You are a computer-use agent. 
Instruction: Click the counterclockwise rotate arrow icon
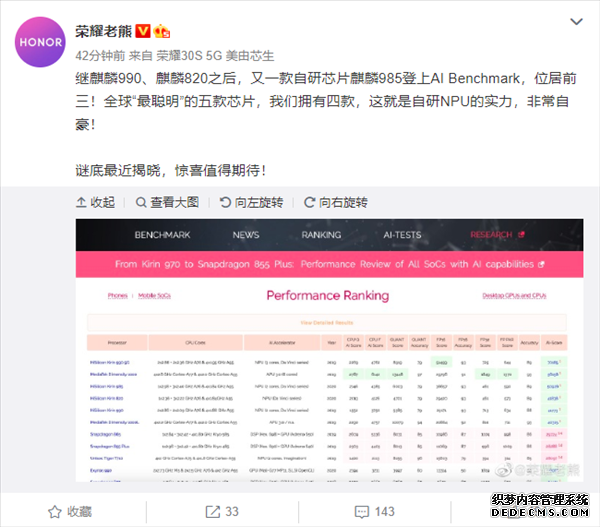[225, 202]
